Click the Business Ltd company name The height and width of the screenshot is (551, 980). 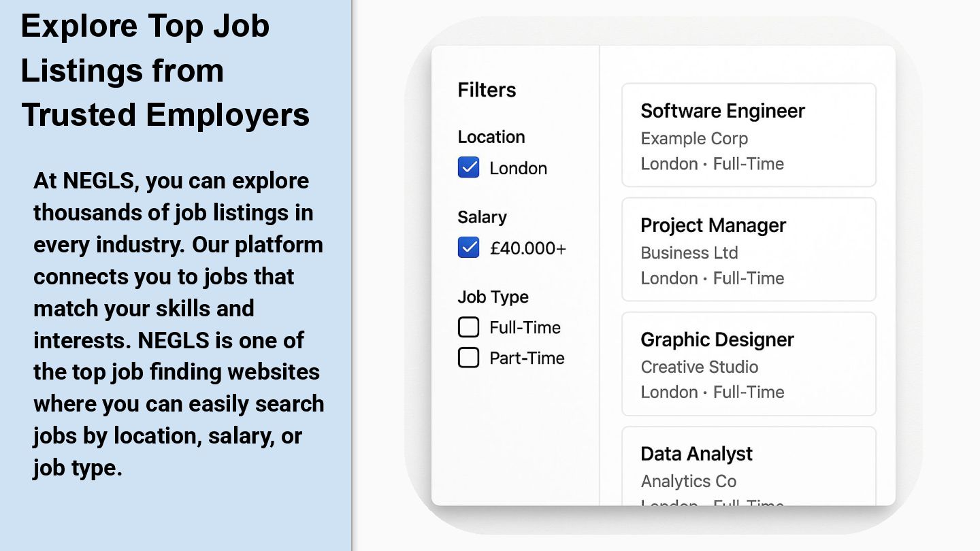[x=689, y=253]
